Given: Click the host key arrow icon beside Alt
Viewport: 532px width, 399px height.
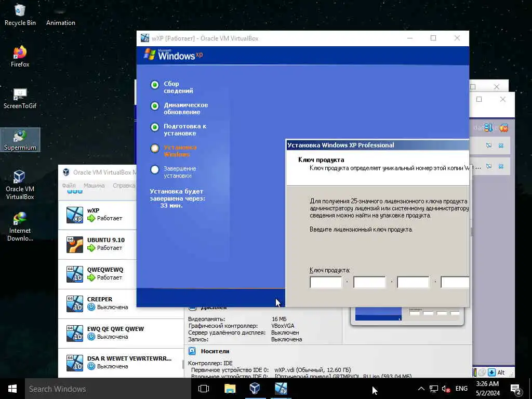Looking at the screenshot, I should pos(491,372).
